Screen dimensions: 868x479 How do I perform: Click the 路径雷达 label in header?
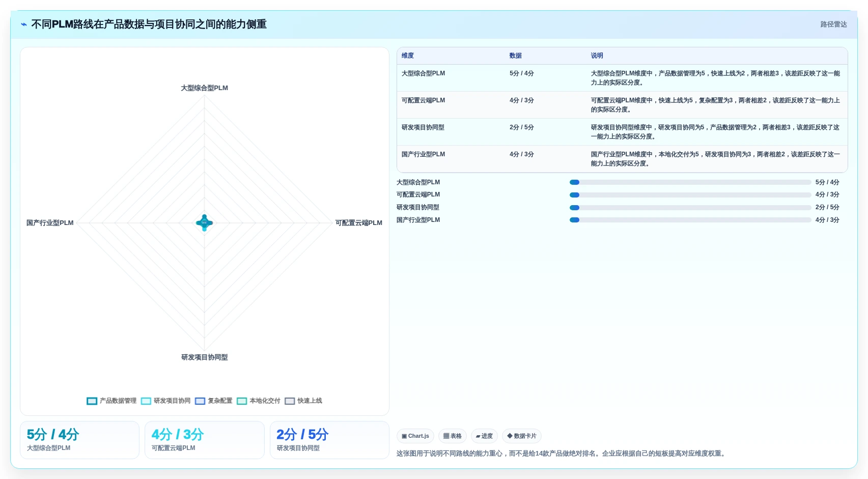pyautogui.click(x=833, y=24)
